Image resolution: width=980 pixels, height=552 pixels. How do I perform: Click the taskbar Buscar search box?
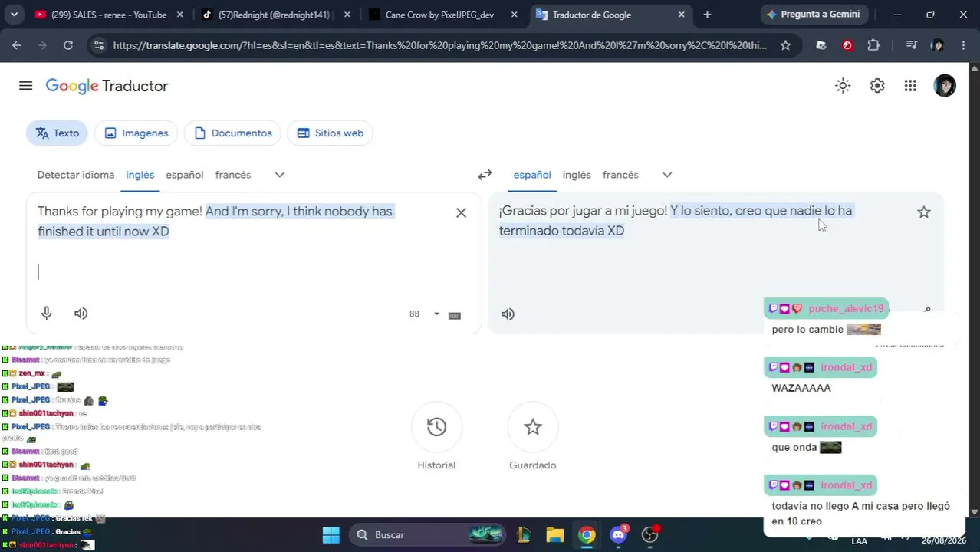[429, 535]
